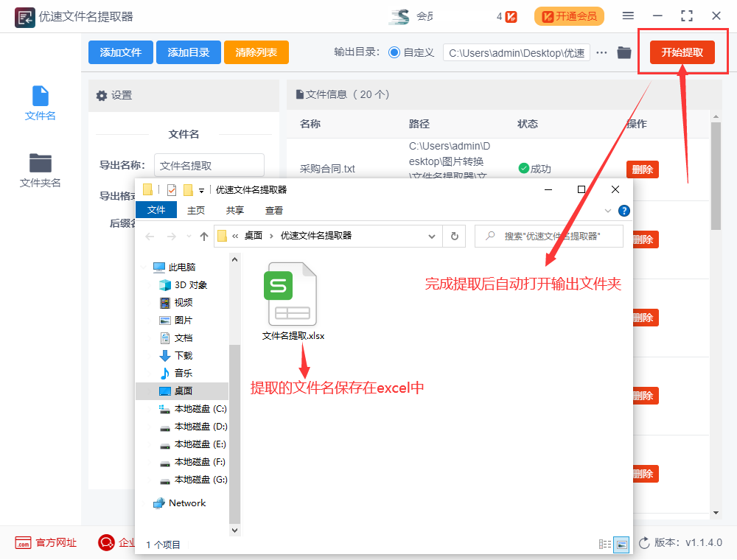Open the hamburger menu at top right
737x560 pixels.
click(629, 15)
